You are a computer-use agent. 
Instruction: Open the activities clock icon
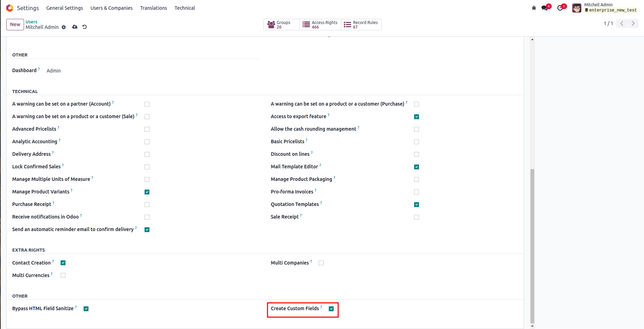pyautogui.click(x=560, y=8)
